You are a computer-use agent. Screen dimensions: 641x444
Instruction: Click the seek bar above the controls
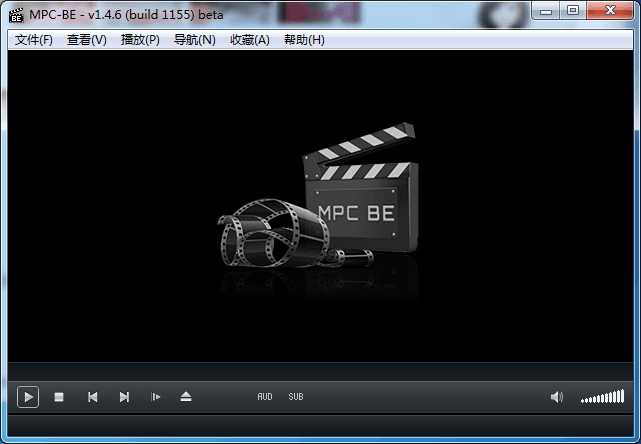tap(320, 372)
